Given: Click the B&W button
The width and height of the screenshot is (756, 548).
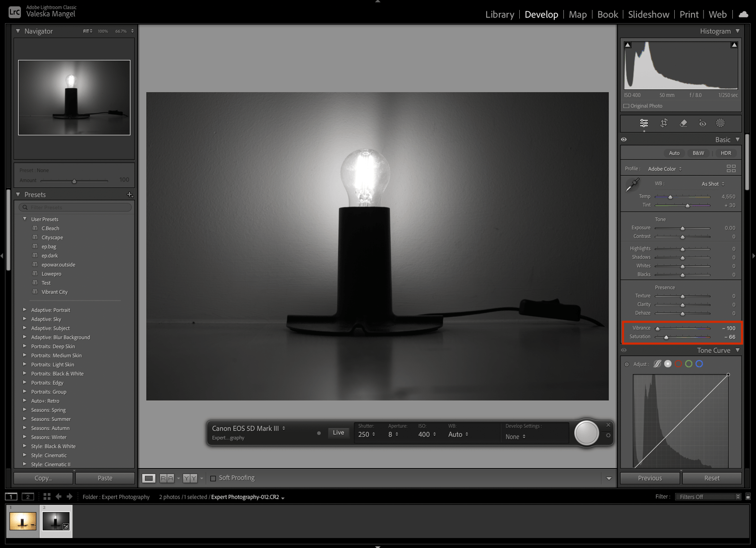Looking at the screenshot, I should click(698, 153).
